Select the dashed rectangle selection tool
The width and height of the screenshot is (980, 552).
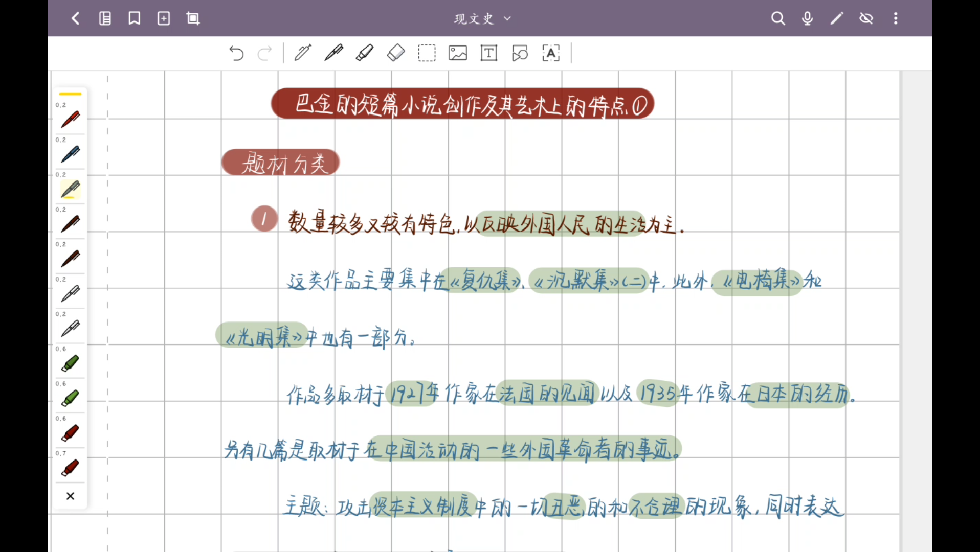[427, 53]
